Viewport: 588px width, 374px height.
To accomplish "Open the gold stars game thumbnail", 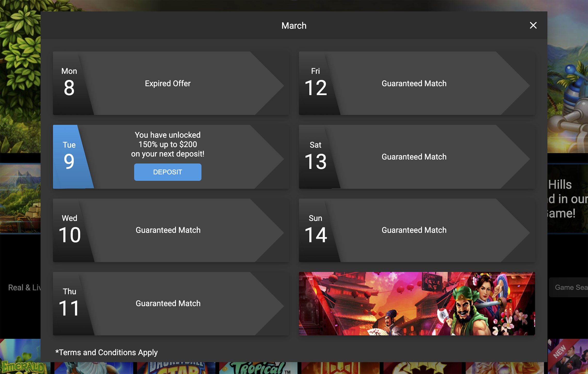I will click(422, 368).
